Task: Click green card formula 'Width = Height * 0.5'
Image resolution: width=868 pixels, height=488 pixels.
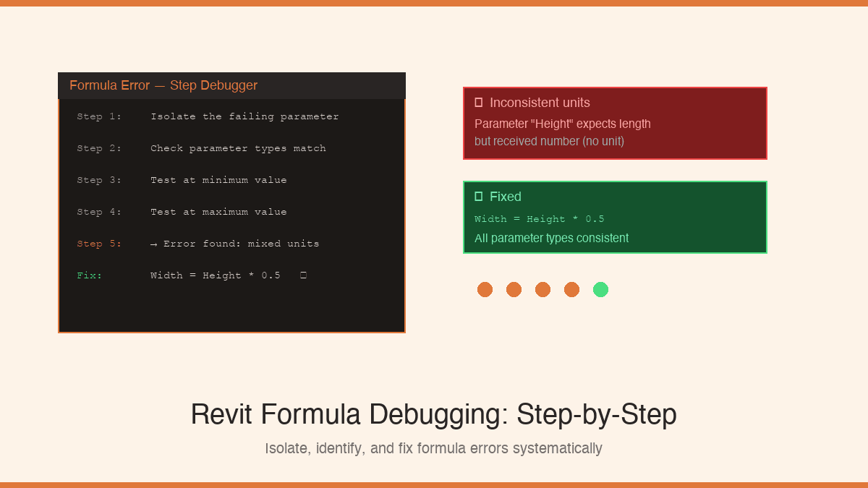Action: pyautogui.click(x=540, y=219)
